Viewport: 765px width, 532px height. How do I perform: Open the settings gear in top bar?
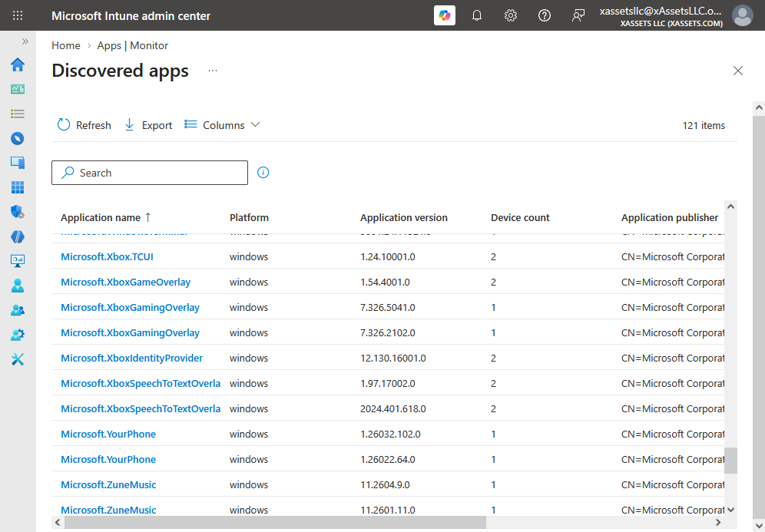pyautogui.click(x=511, y=15)
